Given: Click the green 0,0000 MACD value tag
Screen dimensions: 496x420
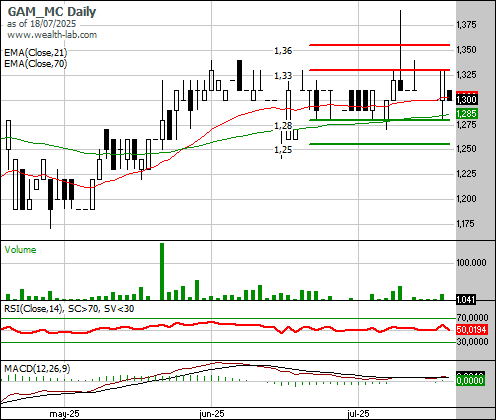Looking at the screenshot, I should pyautogui.click(x=470, y=380).
